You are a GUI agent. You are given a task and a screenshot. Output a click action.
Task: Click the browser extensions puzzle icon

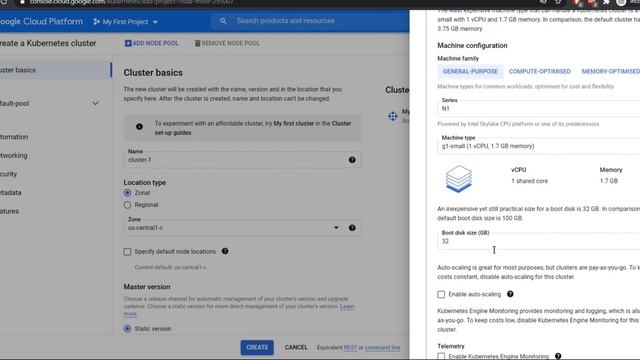click(x=606, y=2)
